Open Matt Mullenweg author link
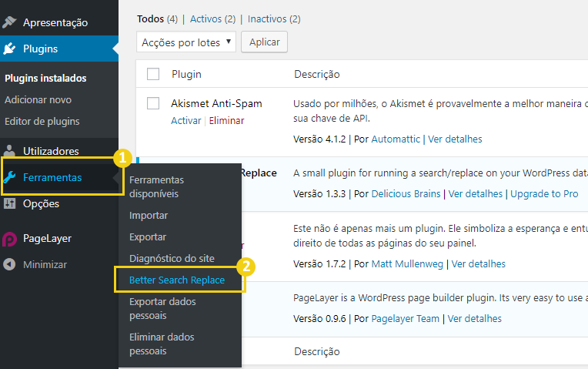The width and height of the screenshot is (588, 369). point(407,264)
